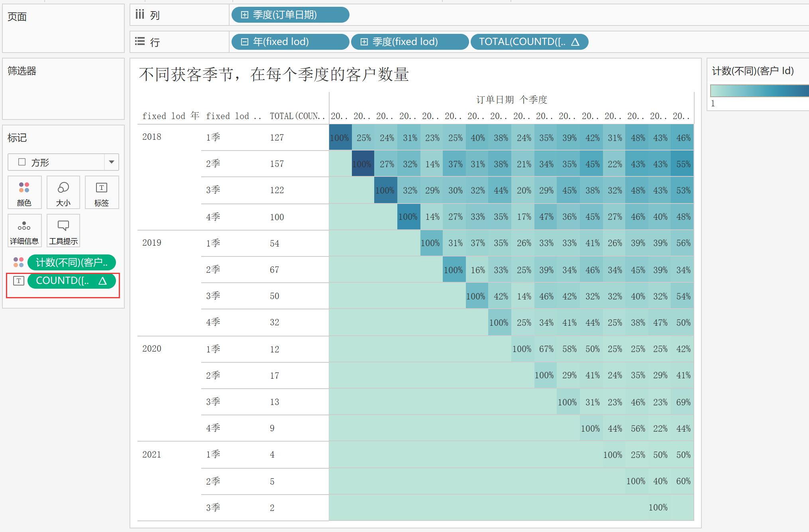Open the 大小 (Size) marks card
This screenshot has height=532, width=809.
[63, 193]
